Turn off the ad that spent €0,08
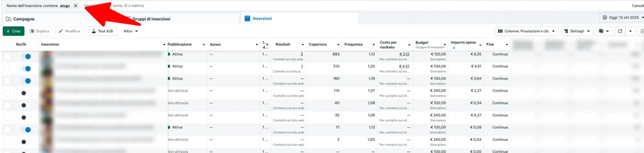Viewport: 644px width, 153px height. point(26,129)
